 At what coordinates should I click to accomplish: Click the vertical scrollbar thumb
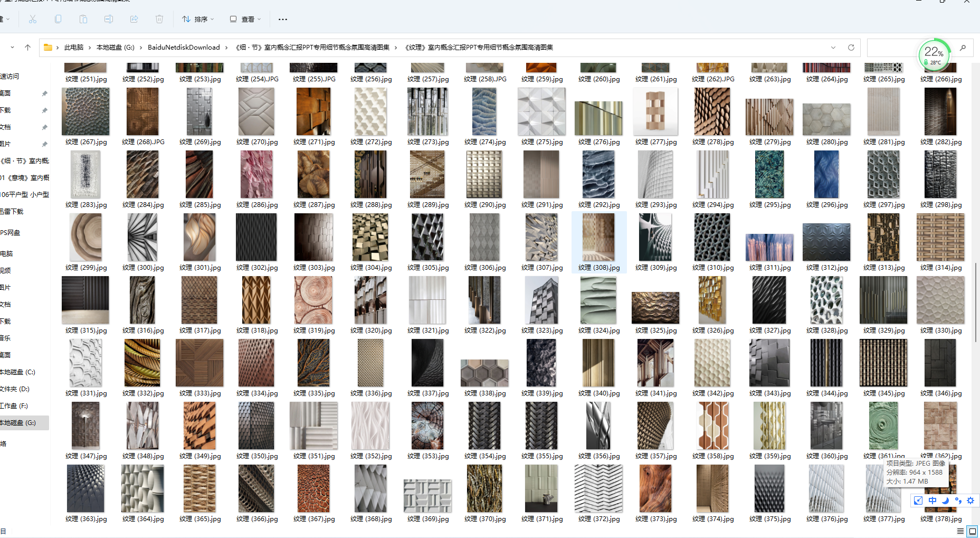(x=976, y=302)
